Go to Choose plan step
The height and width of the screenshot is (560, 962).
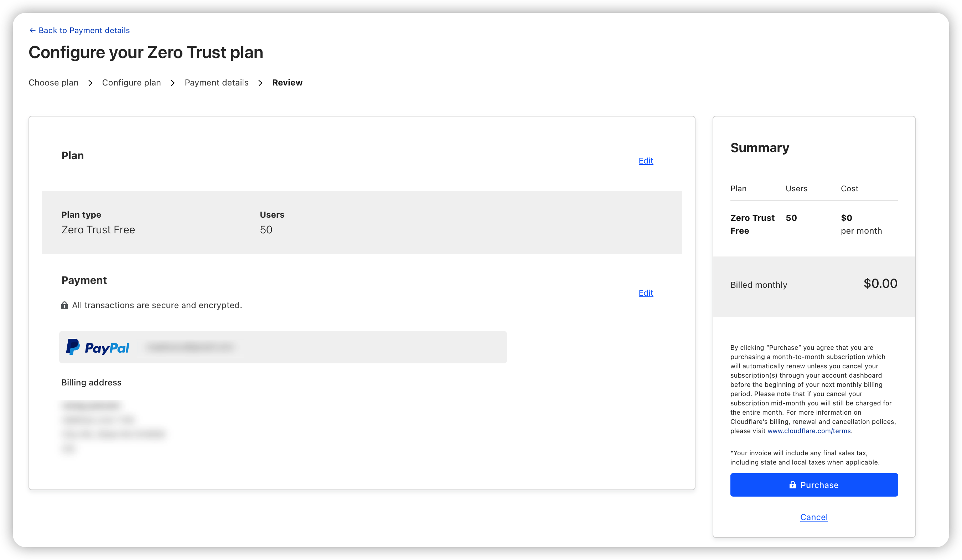53,83
